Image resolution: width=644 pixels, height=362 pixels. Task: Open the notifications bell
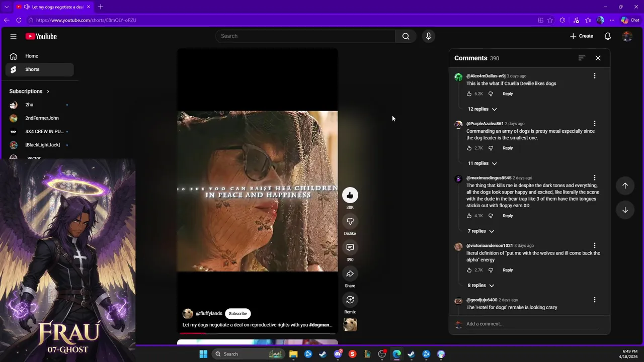608,36
